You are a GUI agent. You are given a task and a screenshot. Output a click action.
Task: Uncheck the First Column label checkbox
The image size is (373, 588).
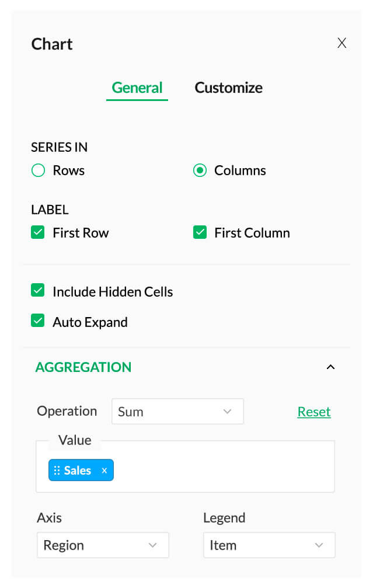point(200,232)
